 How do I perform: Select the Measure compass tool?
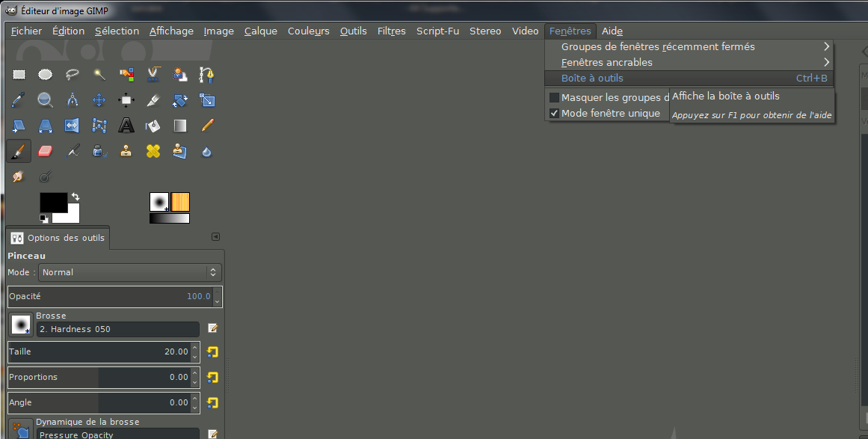point(72,100)
